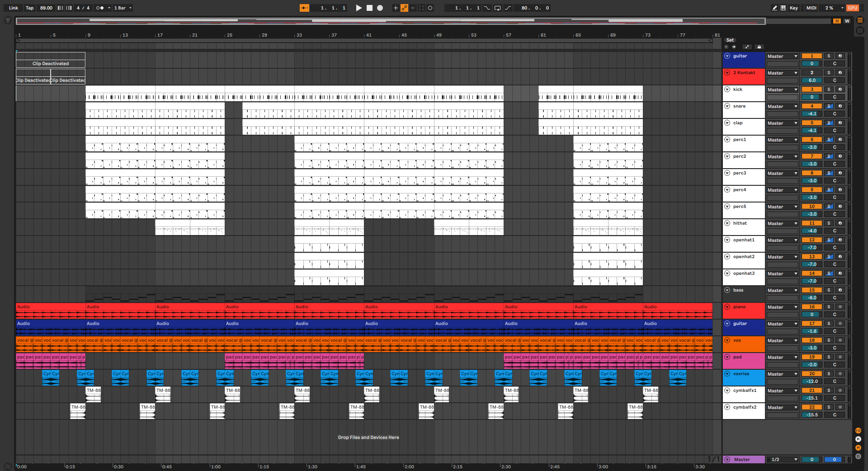Arm recording on the pad track

(840, 357)
